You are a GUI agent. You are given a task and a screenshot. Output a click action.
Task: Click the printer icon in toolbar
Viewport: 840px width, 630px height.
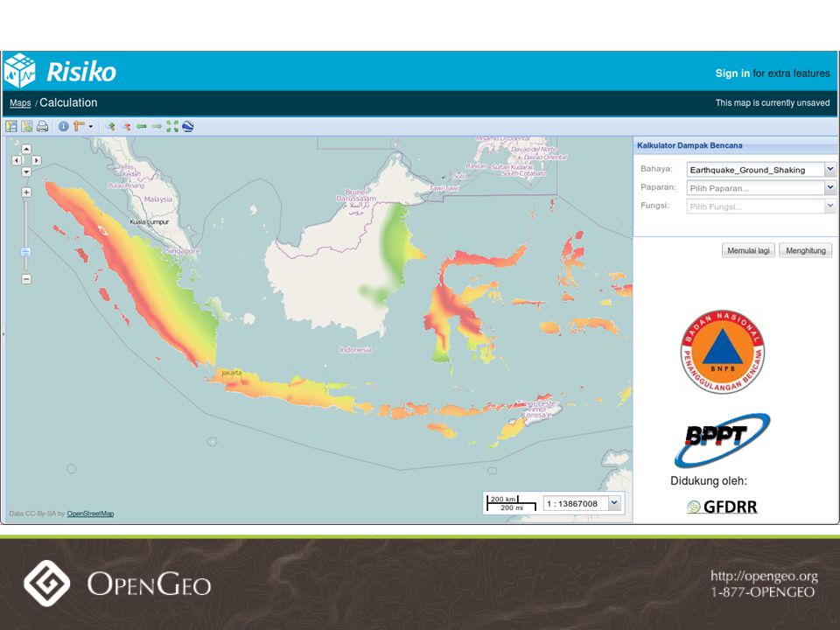point(42,127)
